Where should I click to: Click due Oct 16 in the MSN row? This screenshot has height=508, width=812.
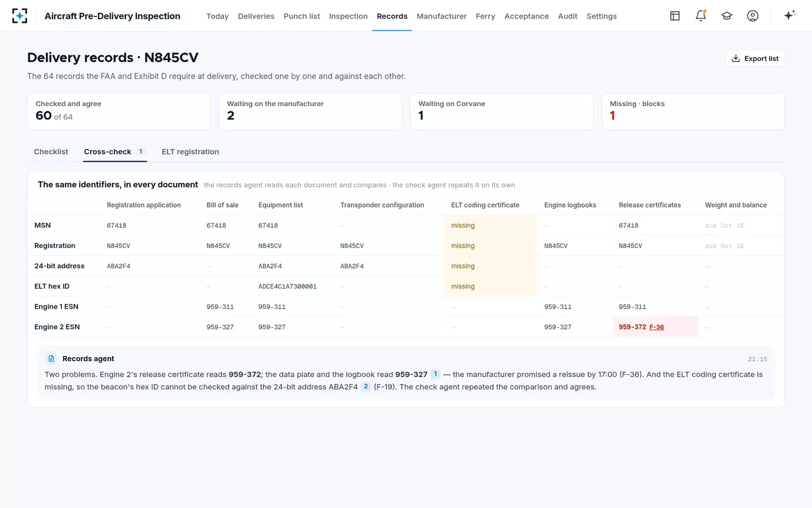click(x=724, y=225)
